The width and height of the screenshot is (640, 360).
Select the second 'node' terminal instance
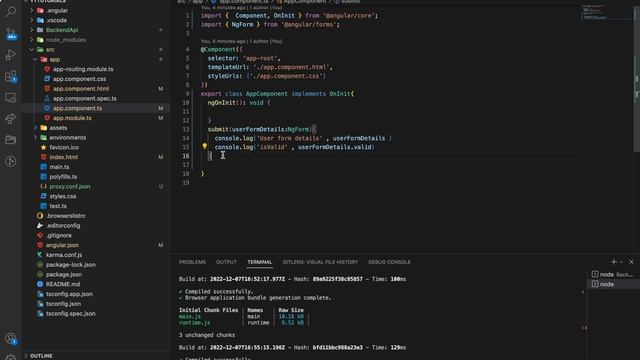click(x=613, y=284)
